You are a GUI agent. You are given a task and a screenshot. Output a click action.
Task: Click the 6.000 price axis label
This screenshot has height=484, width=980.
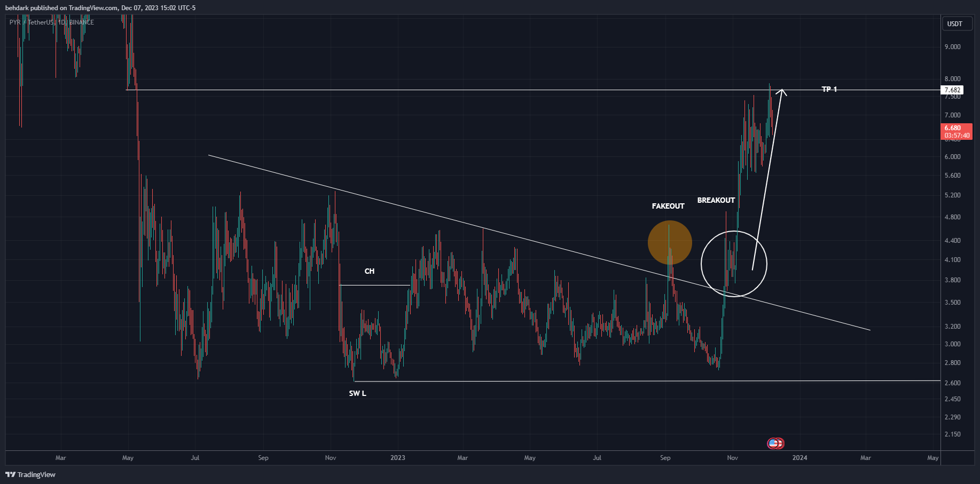tap(953, 157)
